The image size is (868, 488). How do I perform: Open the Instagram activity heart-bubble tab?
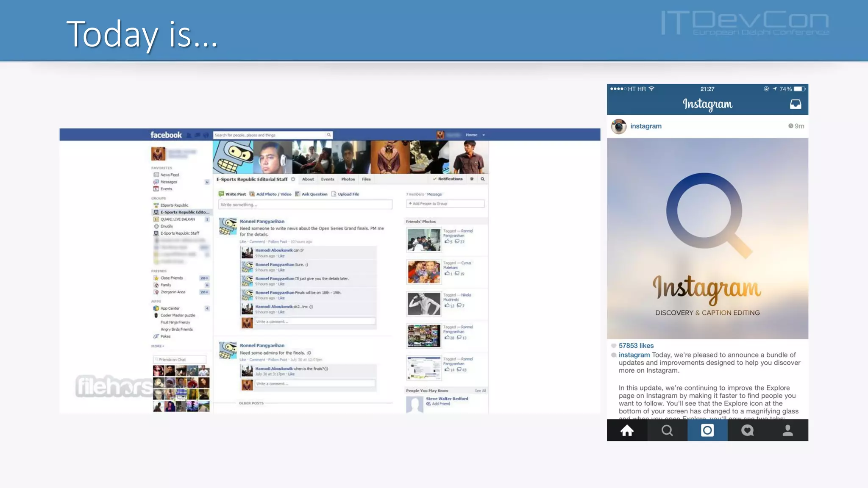click(x=747, y=430)
